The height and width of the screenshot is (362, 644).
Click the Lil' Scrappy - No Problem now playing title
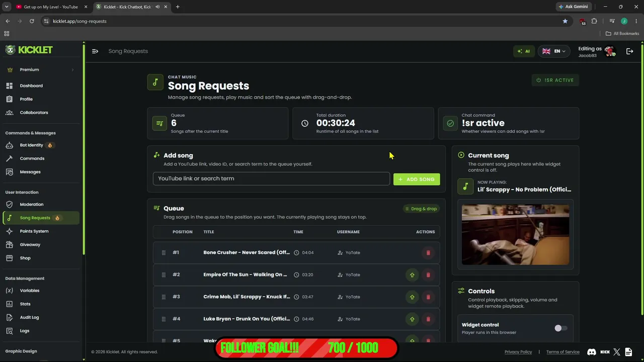(524, 190)
